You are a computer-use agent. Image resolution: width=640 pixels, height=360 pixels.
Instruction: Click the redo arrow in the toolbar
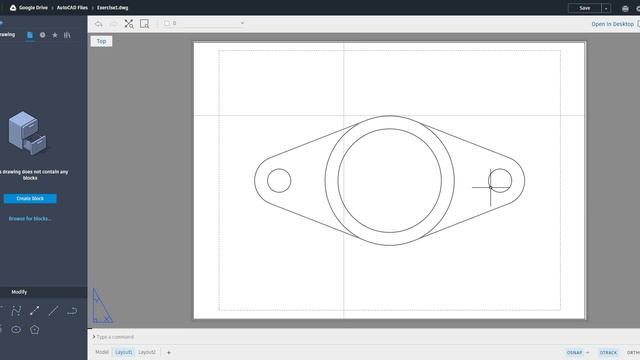[x=113, y=24]
